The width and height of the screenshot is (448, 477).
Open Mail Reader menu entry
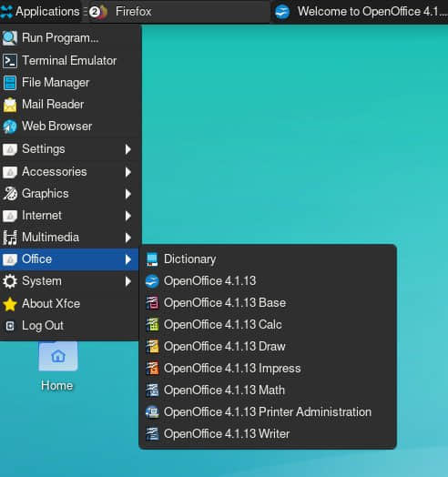[70, 105]
